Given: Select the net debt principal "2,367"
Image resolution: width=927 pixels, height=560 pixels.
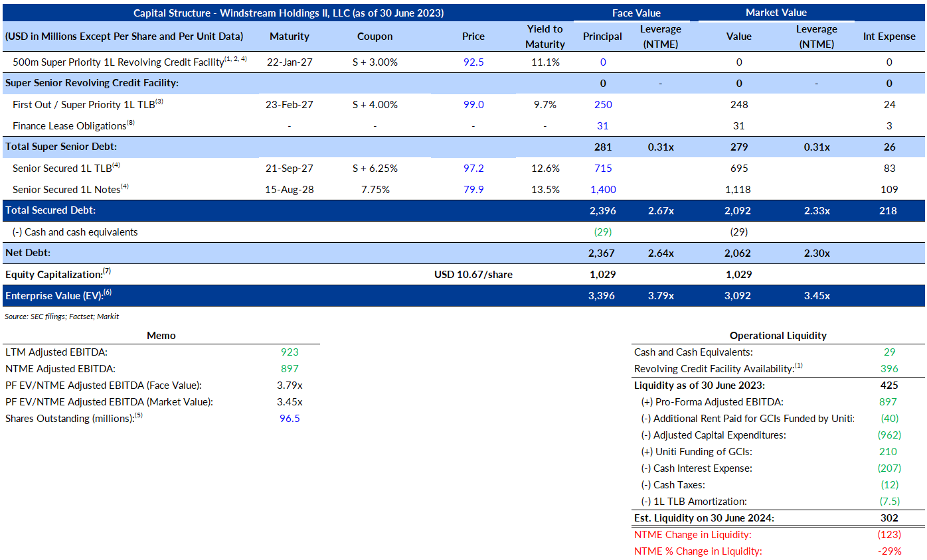Looking at the screenshot, I should 603,253.
